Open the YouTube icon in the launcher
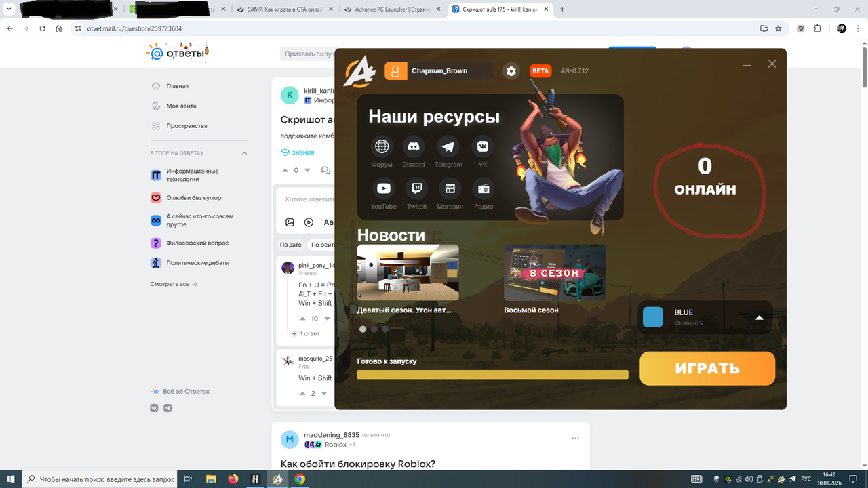This screenshot has height=488, width=868. pos(383,188)
